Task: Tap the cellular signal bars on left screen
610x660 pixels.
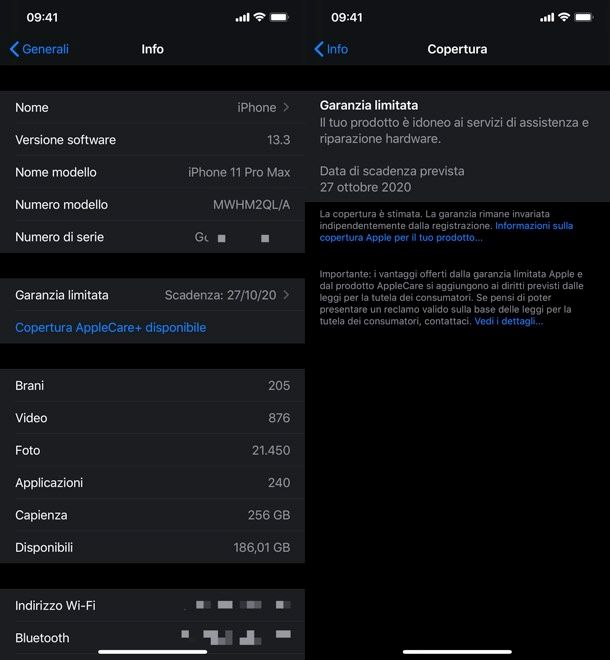Action: (242, 18)
